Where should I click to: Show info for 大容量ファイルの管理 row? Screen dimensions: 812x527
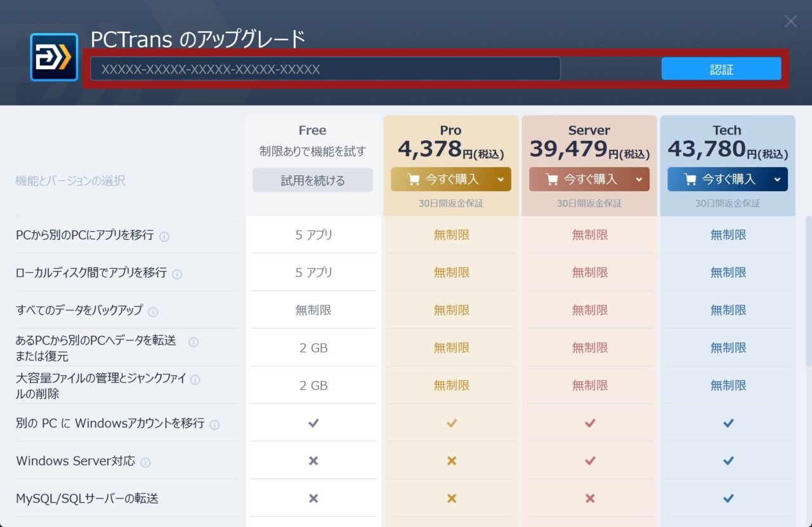[x=195, y=380]
